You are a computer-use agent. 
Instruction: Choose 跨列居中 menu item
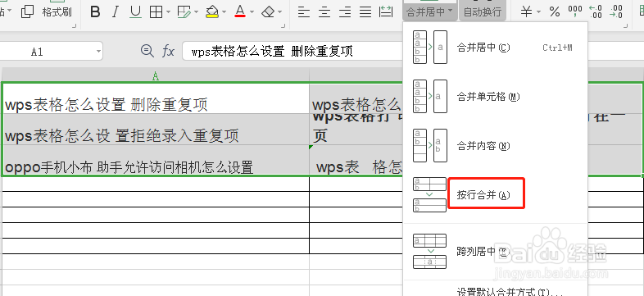[x=496, y=251]
